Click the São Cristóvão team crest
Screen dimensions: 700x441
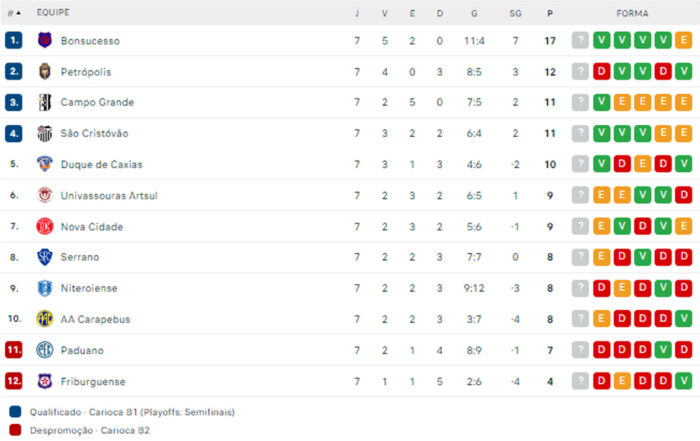(44, 134)
